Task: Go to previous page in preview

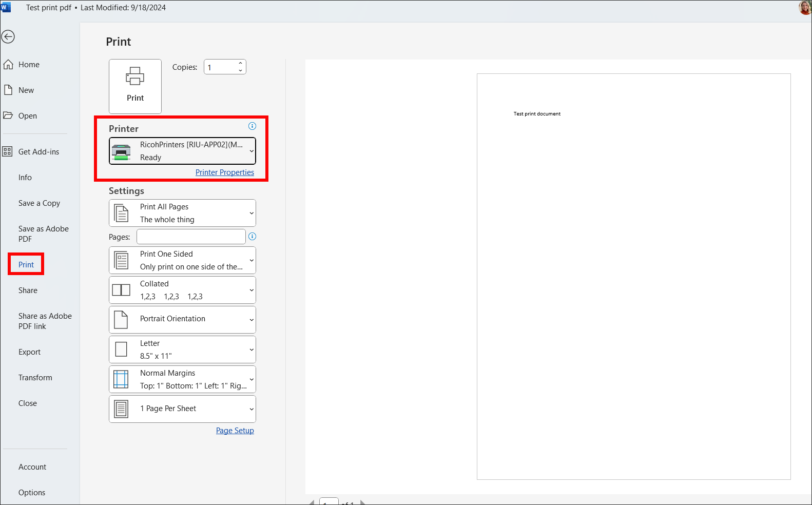Action: [312, 502]
